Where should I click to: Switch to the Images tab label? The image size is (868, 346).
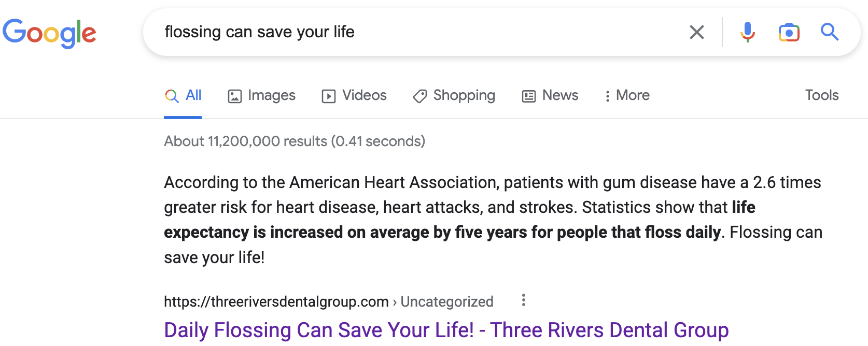[272, 95]
